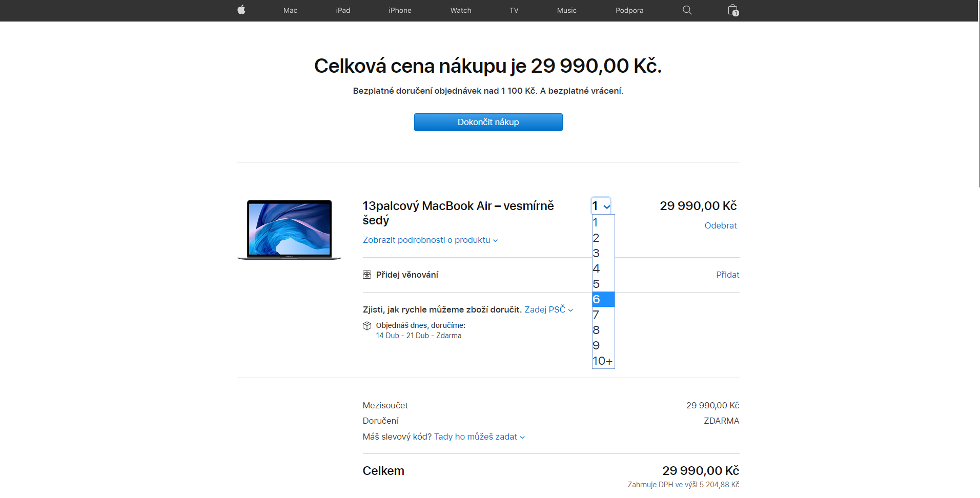This screenshot has width=980, height=498.
Task: Select quantity 1 in the dropdown list
Action: click(603, 222)
